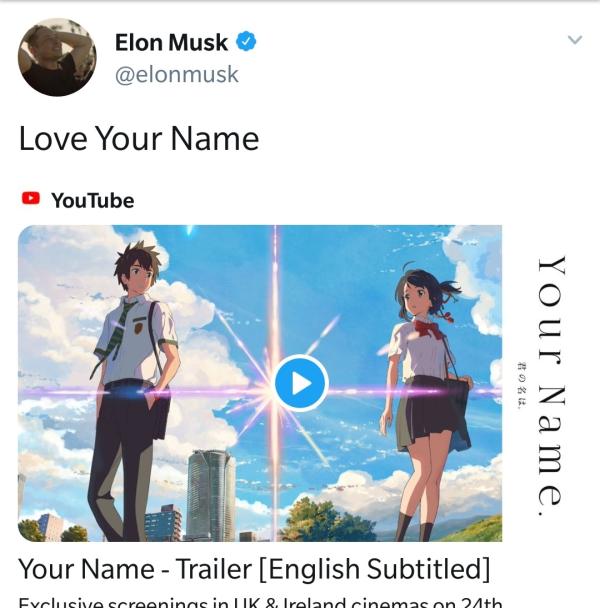Click the comet starburst flare in thumbnail
Image resolution: width=600 pixels, height=608 pixels.
(274, 390)
